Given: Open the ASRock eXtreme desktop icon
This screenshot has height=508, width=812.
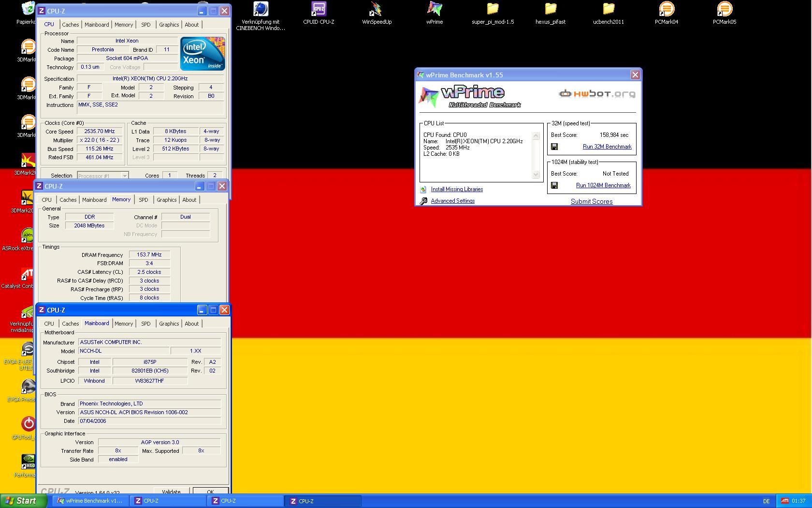Looking at the screenshot, I should click(x=28, y=236).
